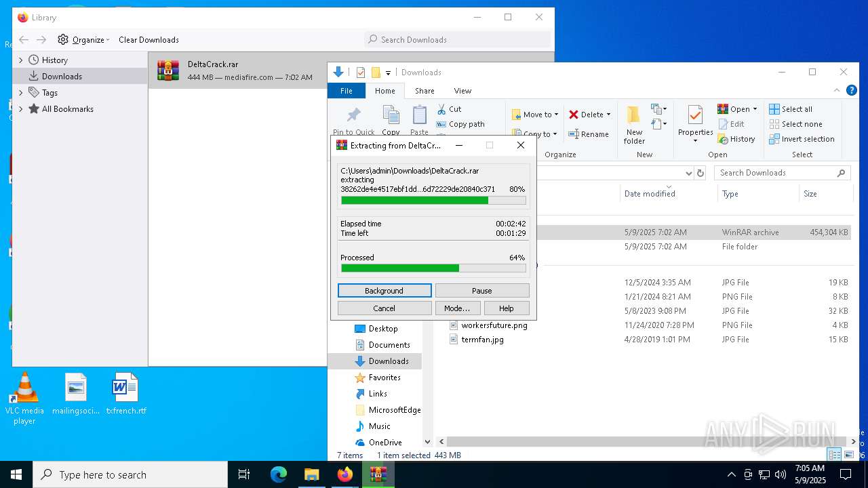The image size is (868, 488).
Task: Open the ribbon Open dropdown
Action: (737, 109)
